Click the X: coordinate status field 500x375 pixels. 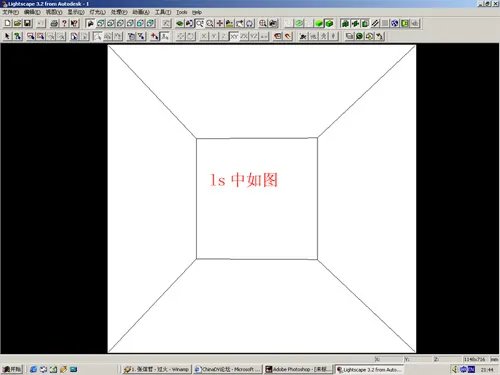tap(388, 359)
